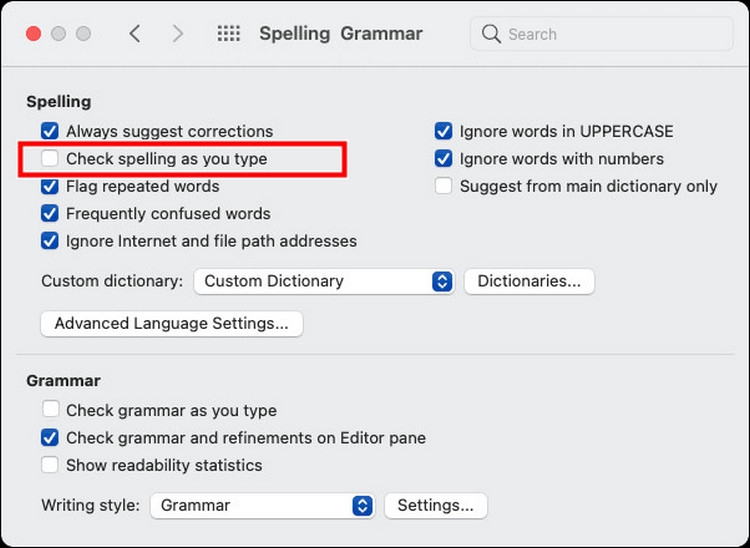Viewport: 750px width, 548px height.
Task: Uncheck Ignore words with numbers
Action: [x=443, y=158]
